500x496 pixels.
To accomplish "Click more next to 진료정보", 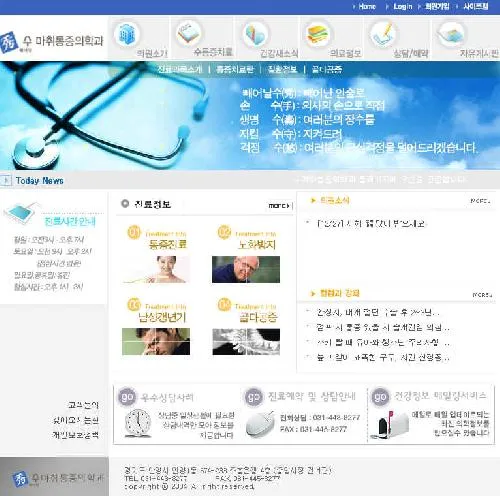I will click(279, 206).
